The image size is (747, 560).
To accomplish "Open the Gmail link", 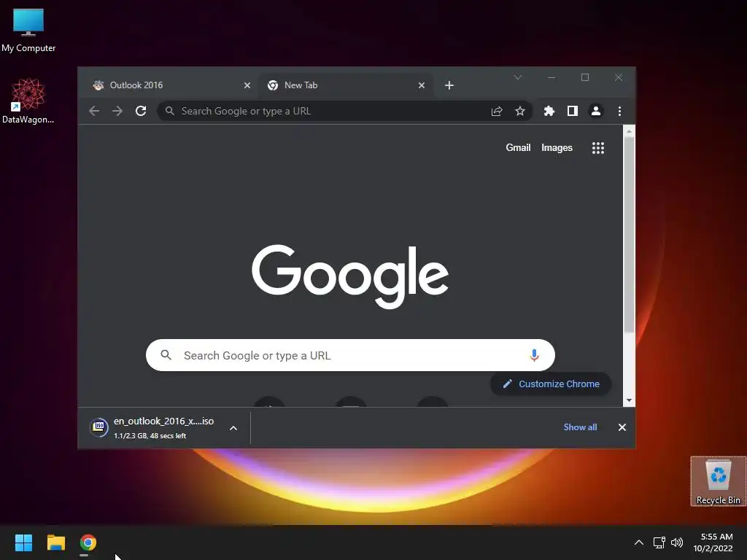I will point(518,147).
